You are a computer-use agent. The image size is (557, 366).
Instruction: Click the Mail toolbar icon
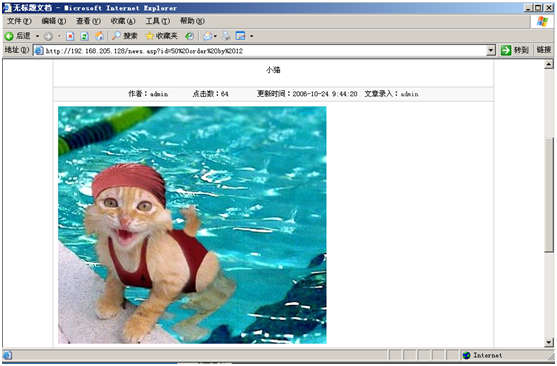click(209, 36)
